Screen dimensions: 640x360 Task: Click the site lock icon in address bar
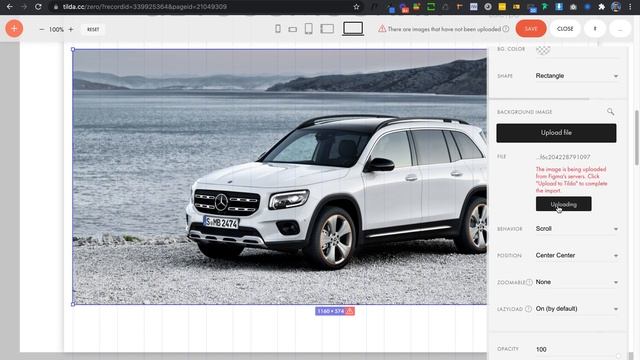click(x=56, y=7)
